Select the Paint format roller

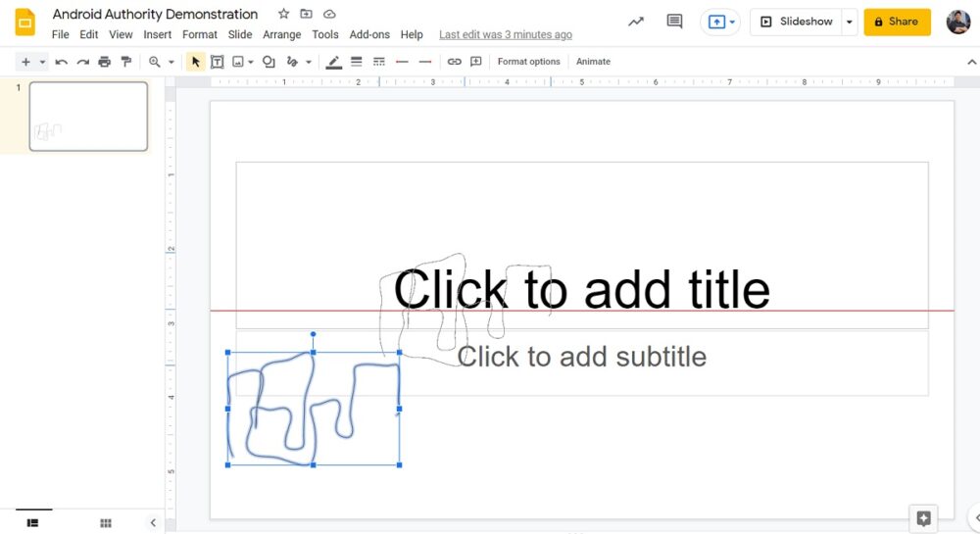(125, 62)
